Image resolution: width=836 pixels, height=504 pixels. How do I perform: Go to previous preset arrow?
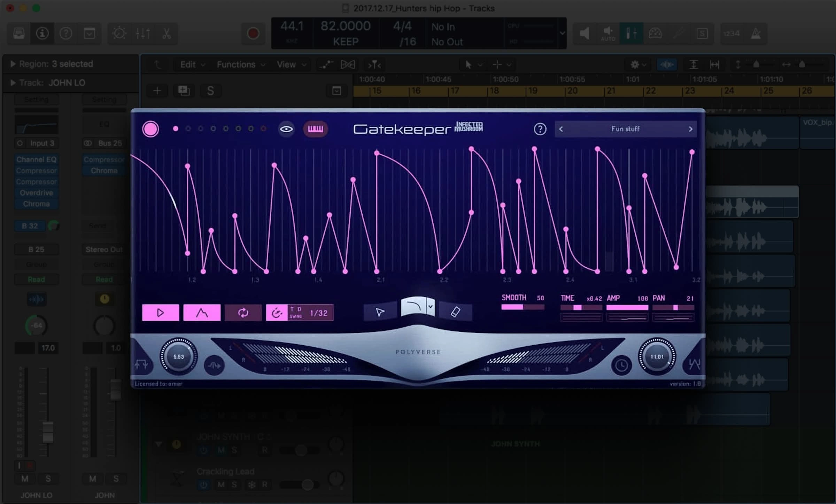point(561,129)
